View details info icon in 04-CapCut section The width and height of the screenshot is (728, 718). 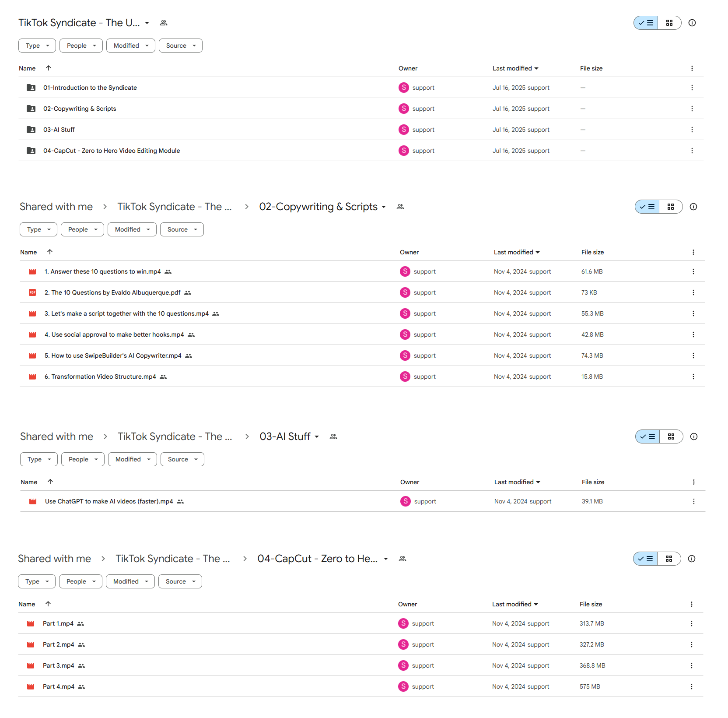[692, 559]
